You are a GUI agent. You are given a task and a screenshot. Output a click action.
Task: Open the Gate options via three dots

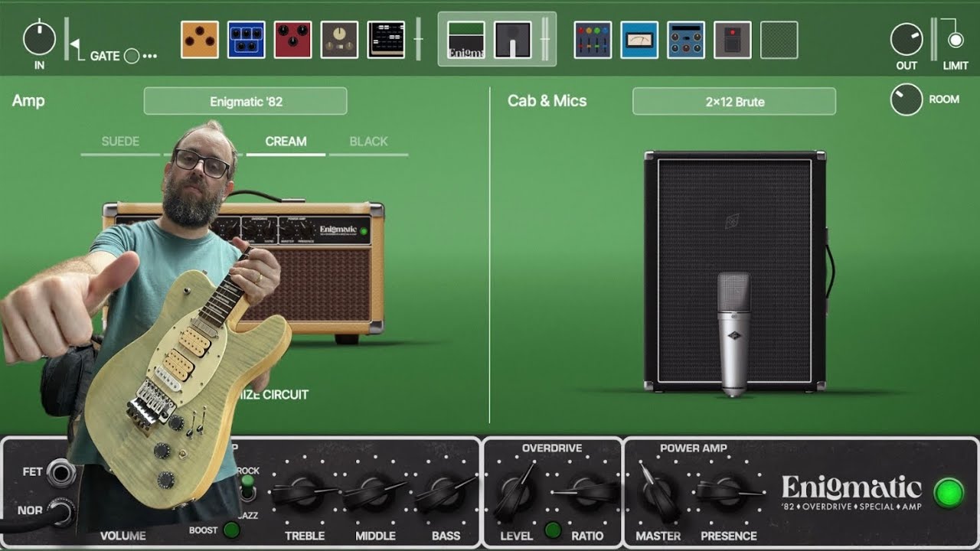click(x=150, y=56)
